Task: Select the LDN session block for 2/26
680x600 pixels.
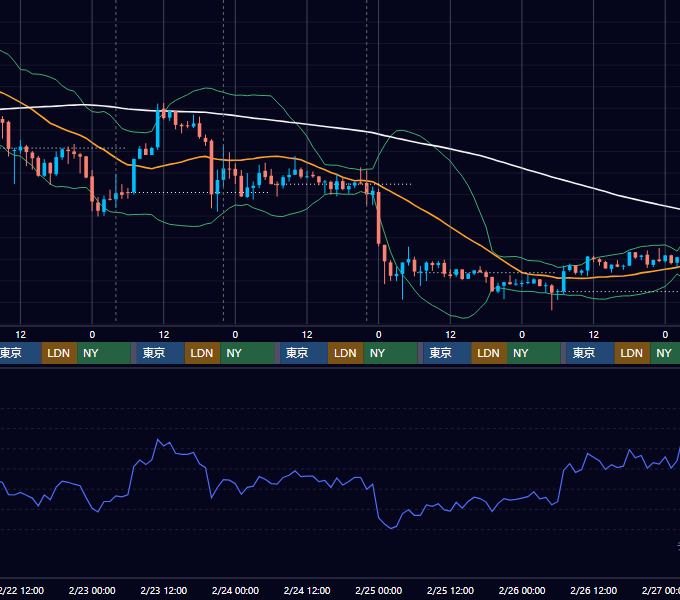Action: 632,353
